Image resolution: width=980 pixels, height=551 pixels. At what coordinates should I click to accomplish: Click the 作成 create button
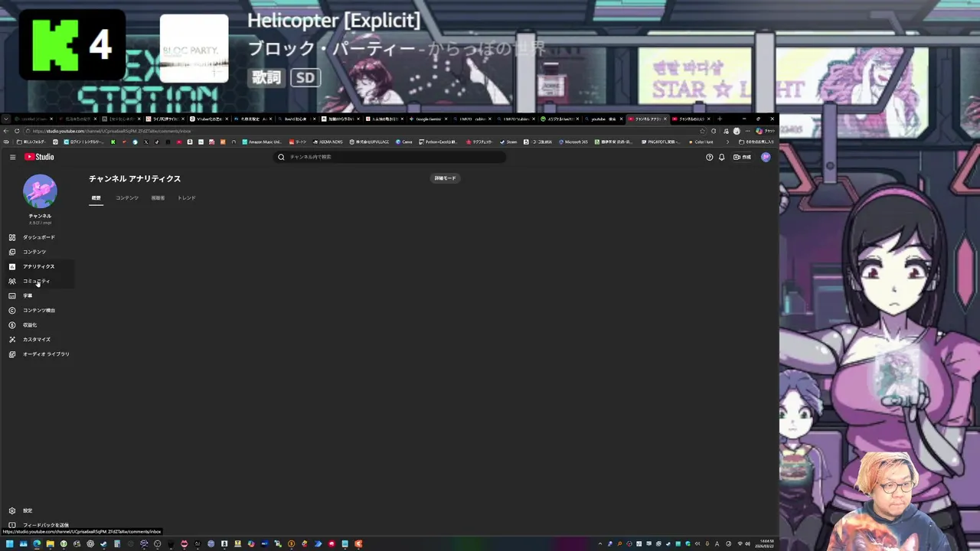(742, 157)
